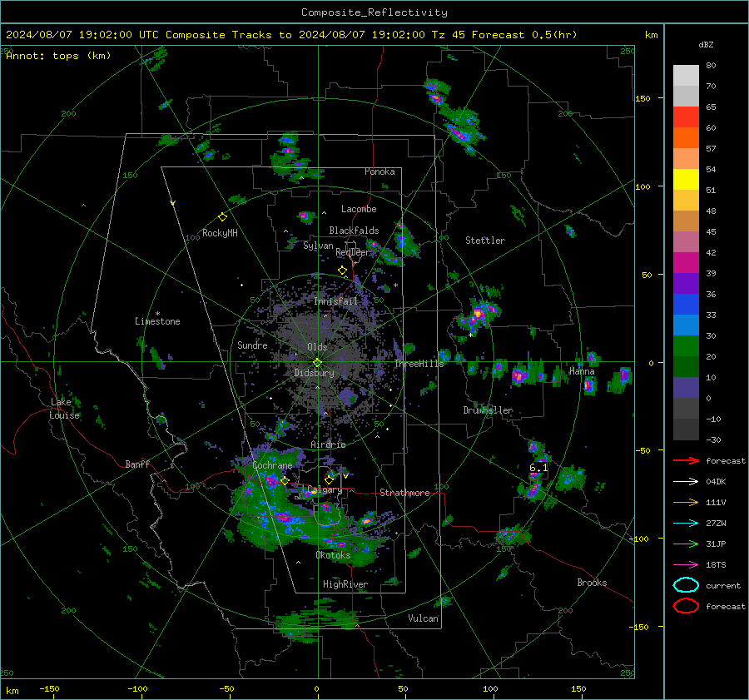
Task: Click the yellow diamond marker near RedDeer
Action: click(342, 271)
